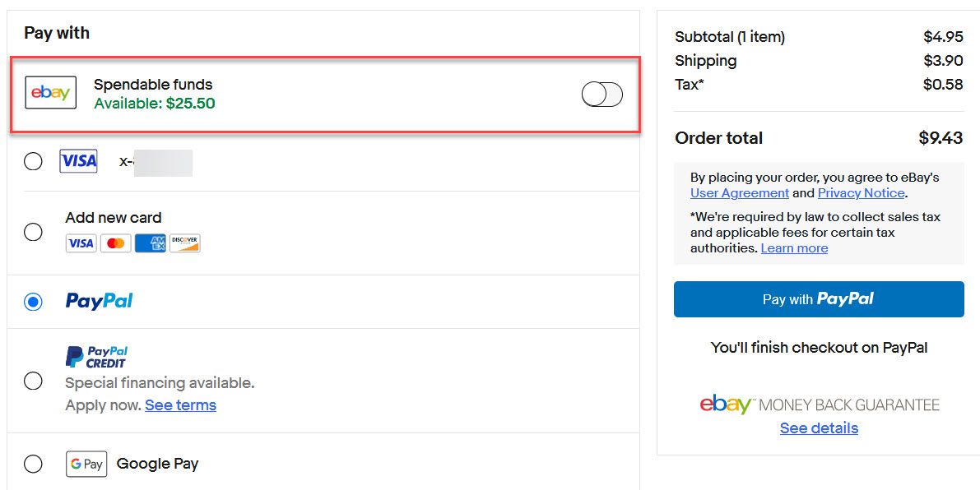The height and width of the screenshot is (490, 980).
Task: Open the Privacy Notice link
Action: coord(861,193)
